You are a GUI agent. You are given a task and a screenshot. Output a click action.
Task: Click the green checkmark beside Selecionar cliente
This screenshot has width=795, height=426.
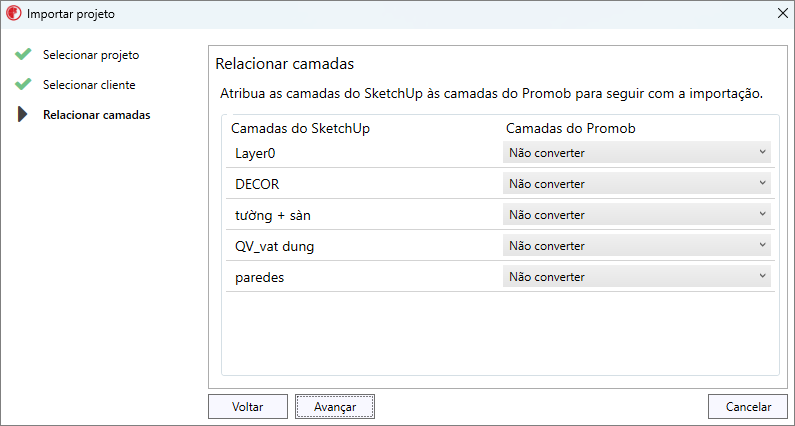pos(23,84)
